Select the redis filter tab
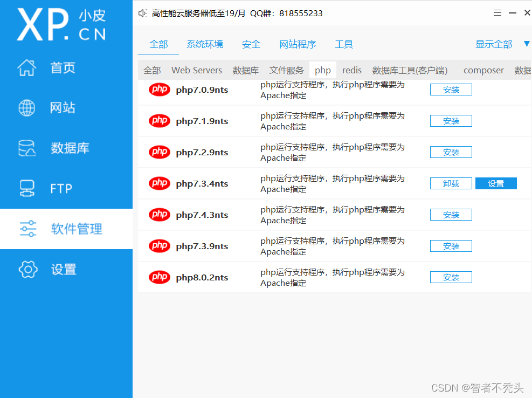Screen dimensions: 532x398 [x=352, y=70]
